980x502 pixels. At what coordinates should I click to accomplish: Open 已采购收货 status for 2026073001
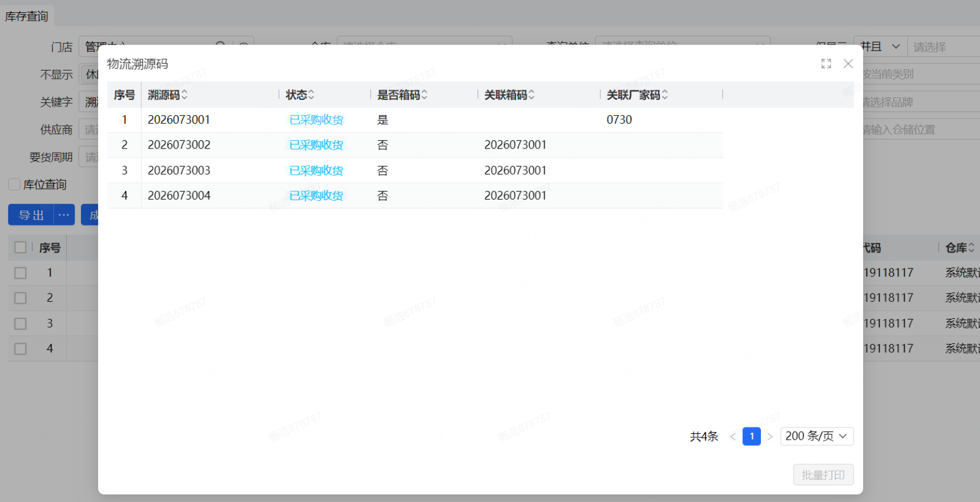pos(316,120)
